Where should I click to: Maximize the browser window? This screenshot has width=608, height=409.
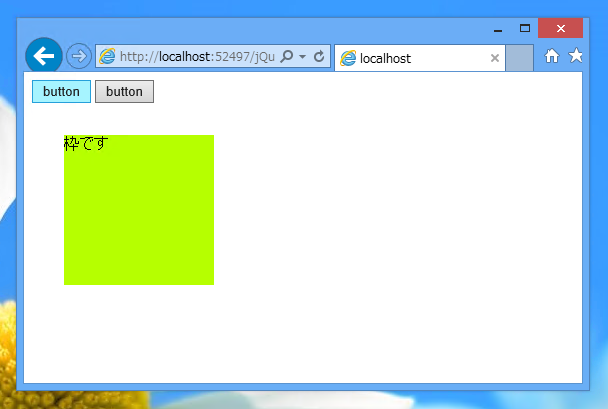(525, 28)
